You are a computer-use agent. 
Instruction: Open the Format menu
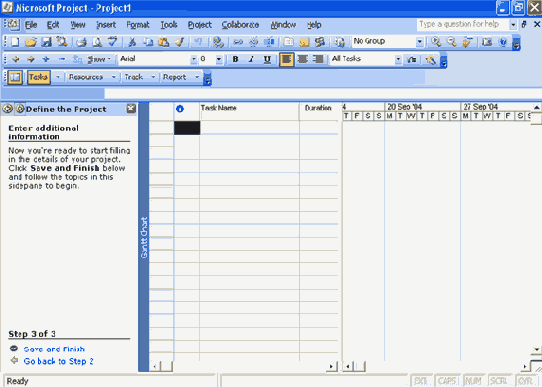click(x=138, y=25)
